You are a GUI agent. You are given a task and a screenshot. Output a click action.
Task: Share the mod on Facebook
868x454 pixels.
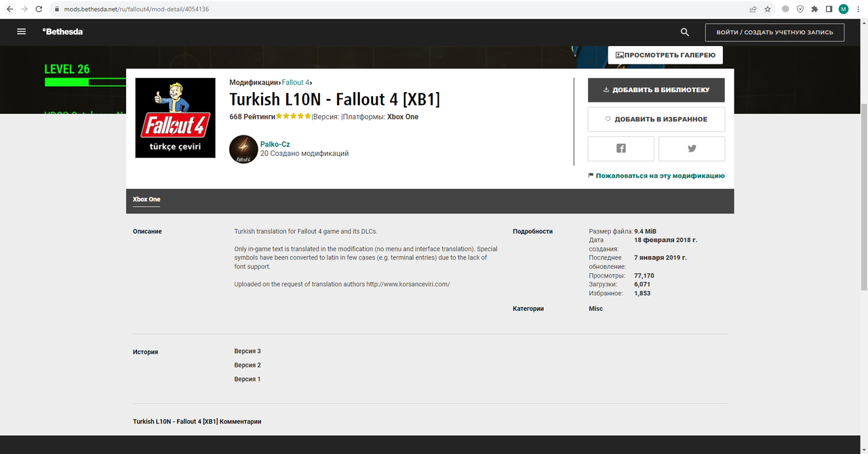coord(621,148)
